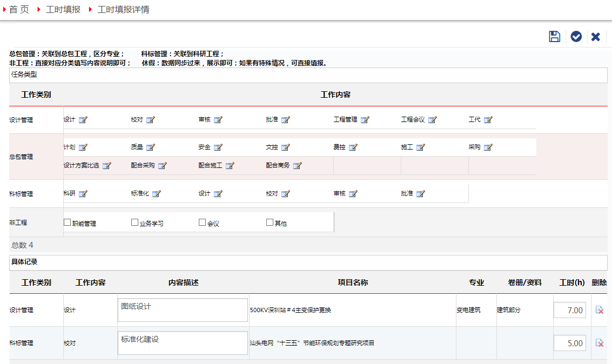Click the X cancel icon in toolbar
The height and width of the screenshot is (364, 612).
pyautogui.click(x=596, y=36)
